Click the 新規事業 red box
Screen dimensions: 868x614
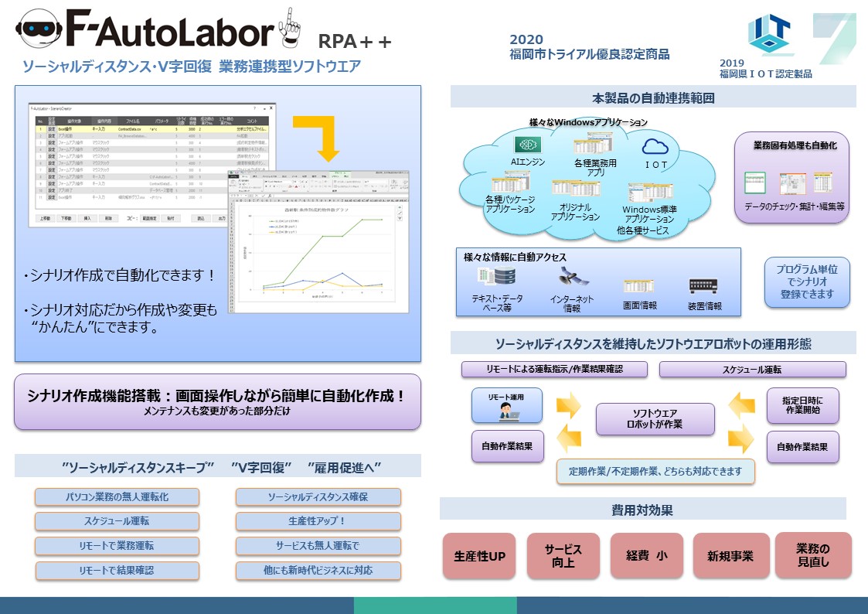pos(730,556)
